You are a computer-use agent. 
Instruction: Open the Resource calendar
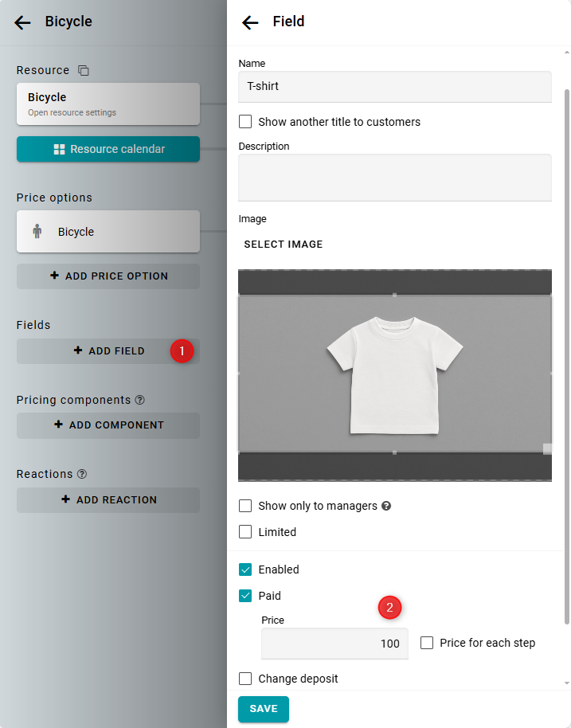(108, 149)
